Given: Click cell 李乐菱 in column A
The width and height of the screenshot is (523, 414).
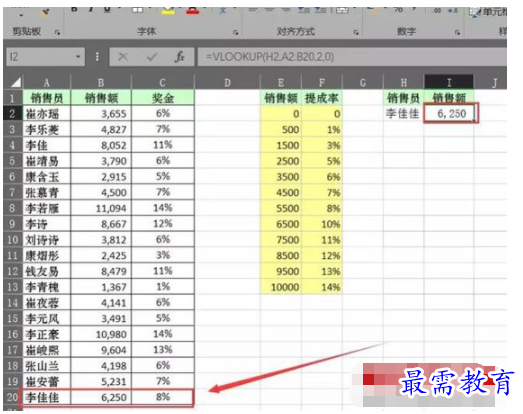Looking at the screenshot, I should [x=47, y=129].
